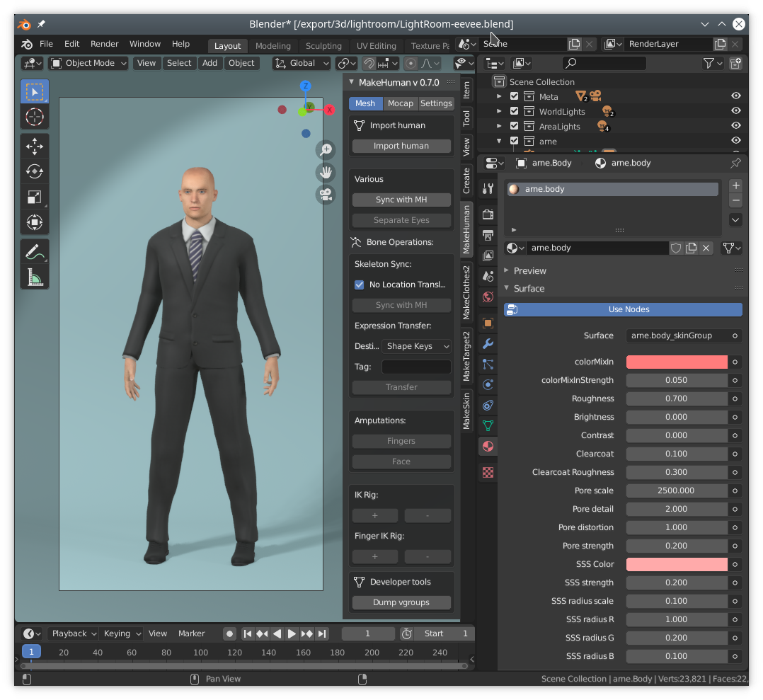This screenshot has height=700, width=763.
Task: Hide the WorldLights collection eye
Action: tap(736, 110)
